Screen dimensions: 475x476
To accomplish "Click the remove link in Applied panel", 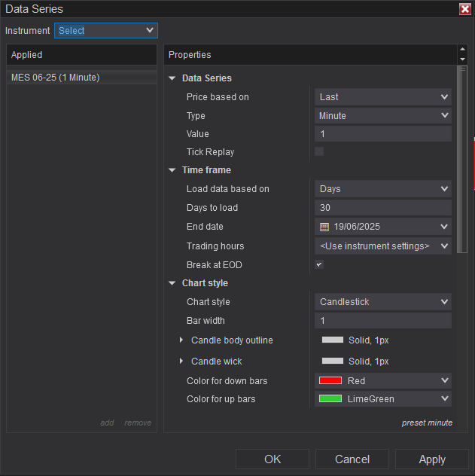I will (x=138, y=423).
